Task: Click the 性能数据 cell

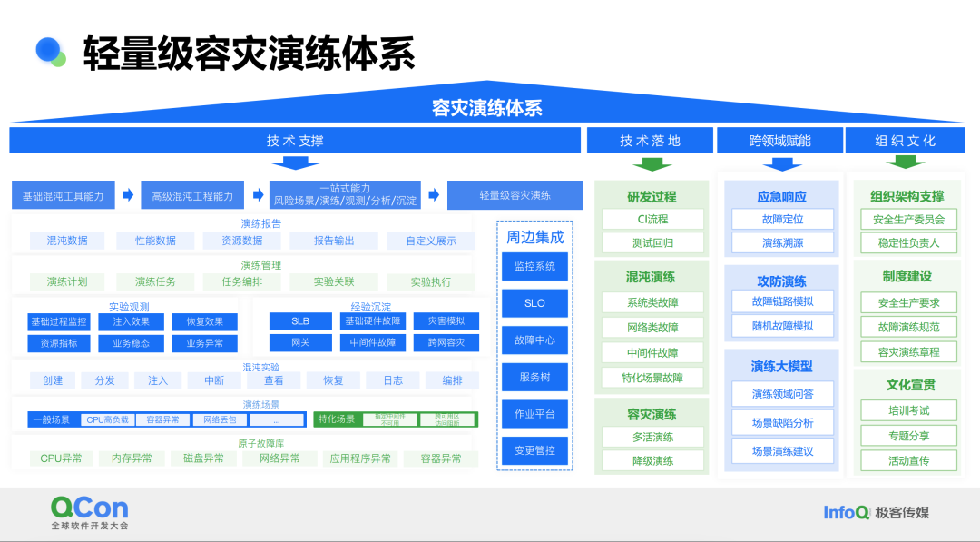Action: (155, 241)
